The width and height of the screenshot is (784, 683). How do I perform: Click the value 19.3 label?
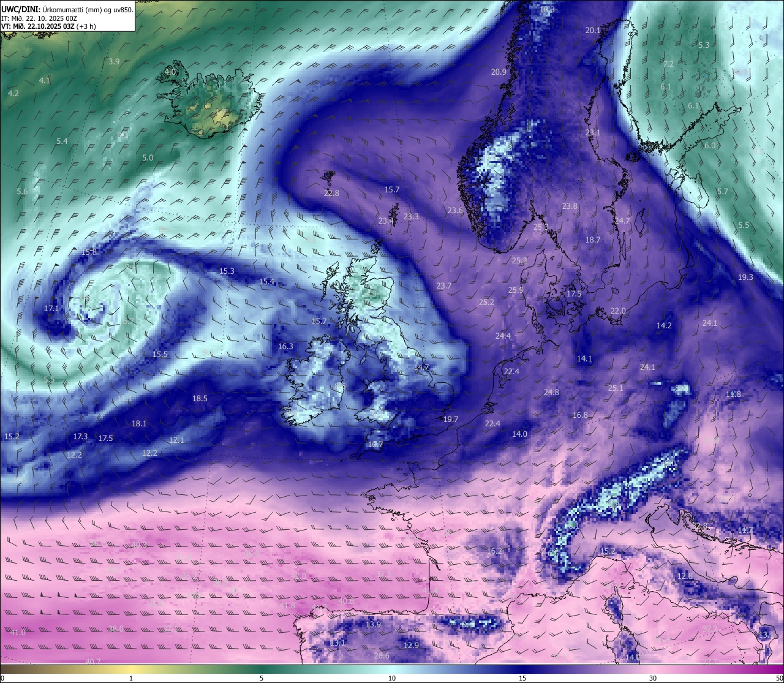[745, 277]
